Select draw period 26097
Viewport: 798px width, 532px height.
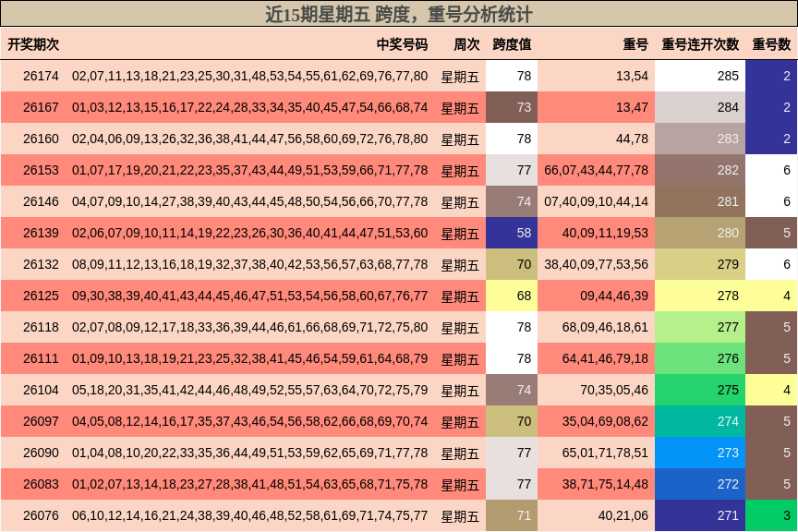click(x=41, y=421)
